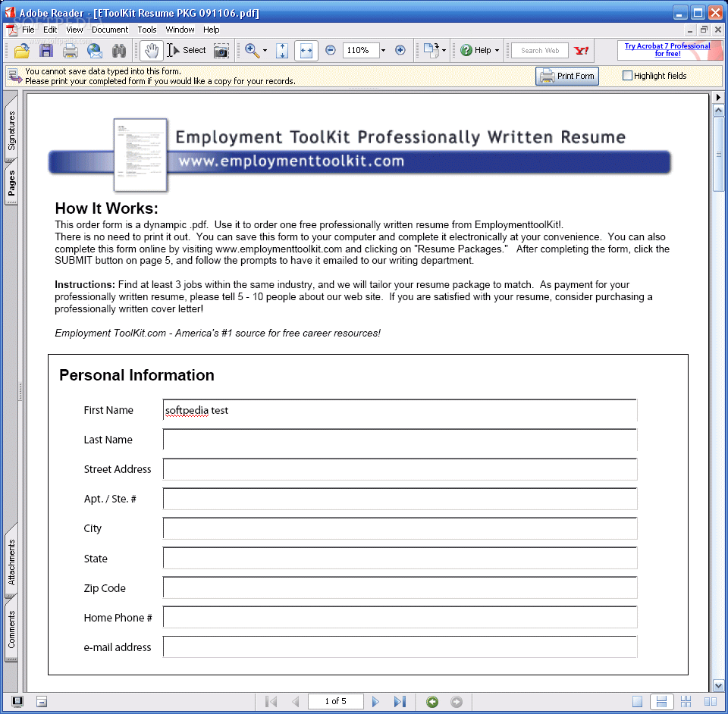Click the rotate page view icon
The image size is (728, 714).
click(x=431, y=51)
